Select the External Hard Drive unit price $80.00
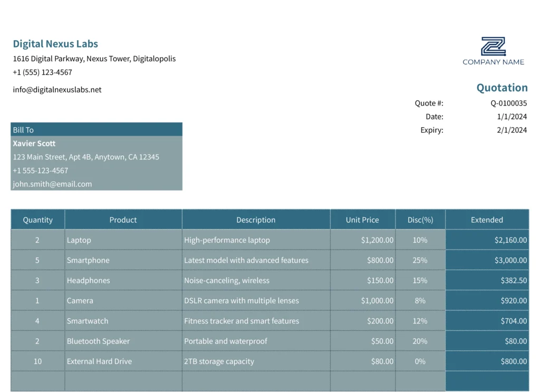The image size is (540, 392). coord(363,361)
